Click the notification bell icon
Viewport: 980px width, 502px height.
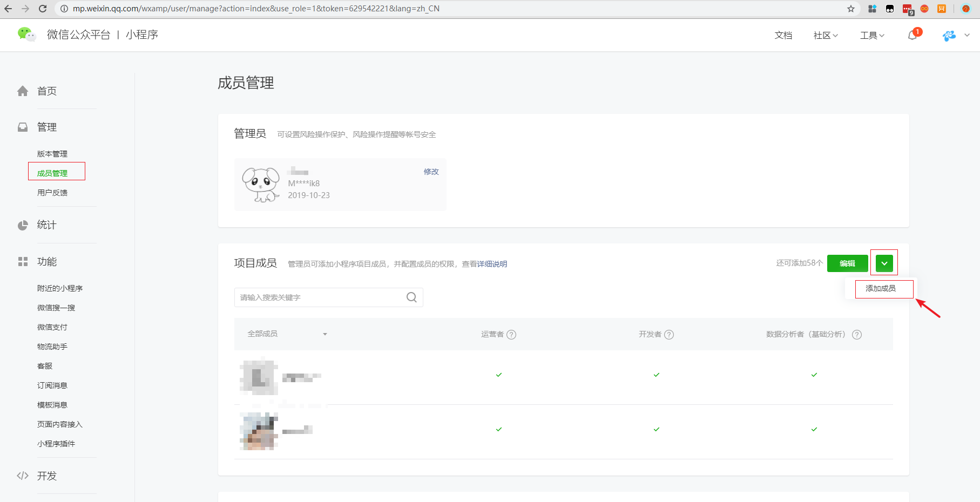913,35
